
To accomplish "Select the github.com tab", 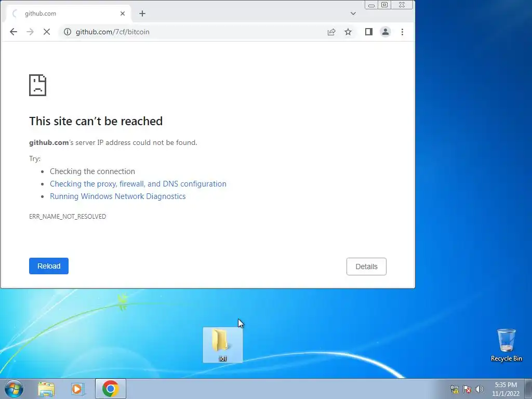I will [x=68, y=14].
